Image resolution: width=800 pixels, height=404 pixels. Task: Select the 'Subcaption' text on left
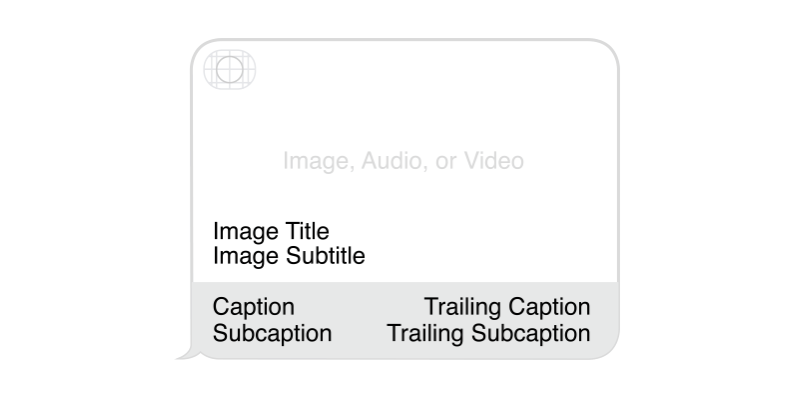tap(272, 334)
